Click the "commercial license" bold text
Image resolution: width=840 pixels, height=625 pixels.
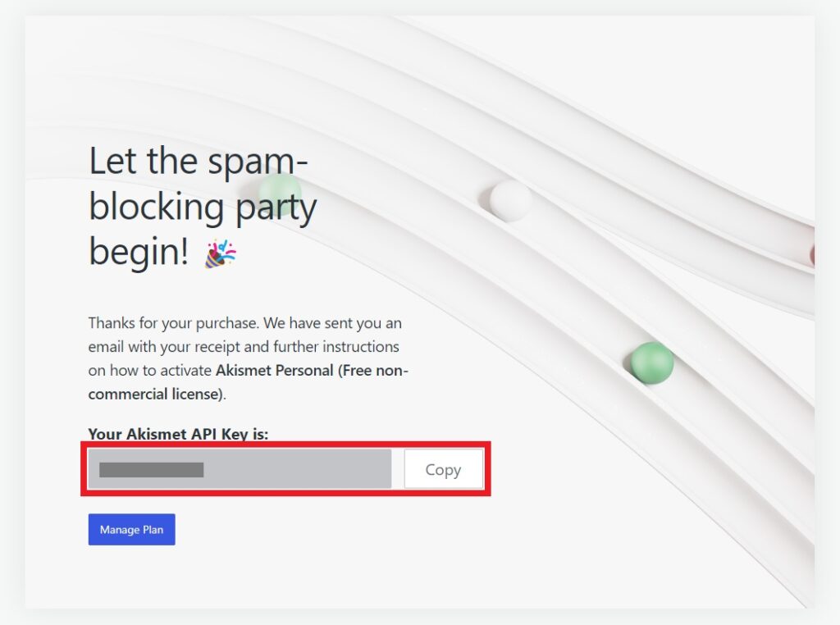pyautogui.click(x=153, y=394)
